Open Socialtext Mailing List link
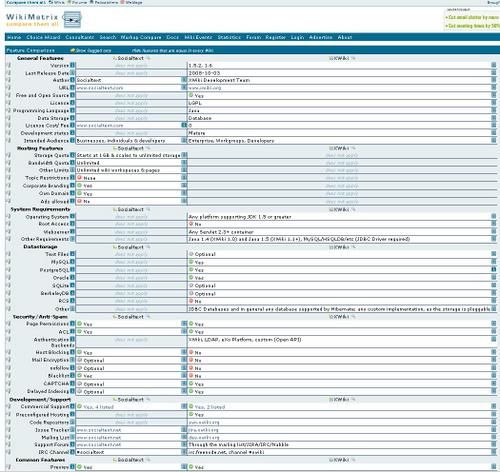This screenshot has height=472, width=500. [99, 437]
